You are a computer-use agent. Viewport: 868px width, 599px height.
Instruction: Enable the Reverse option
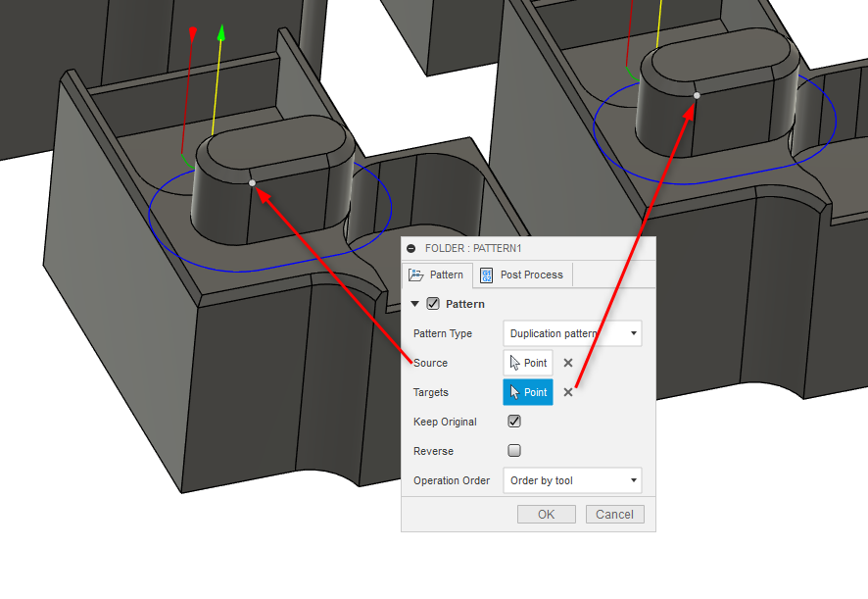pos(513,450)
